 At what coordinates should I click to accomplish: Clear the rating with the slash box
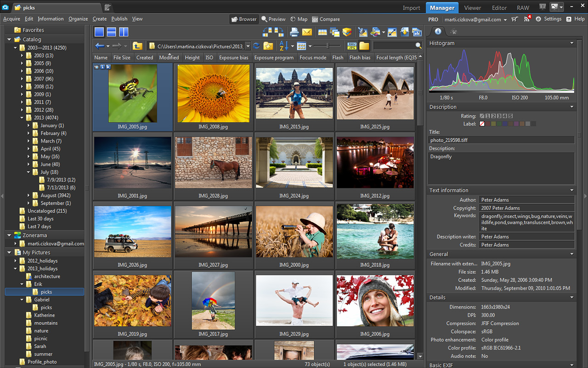482,116
